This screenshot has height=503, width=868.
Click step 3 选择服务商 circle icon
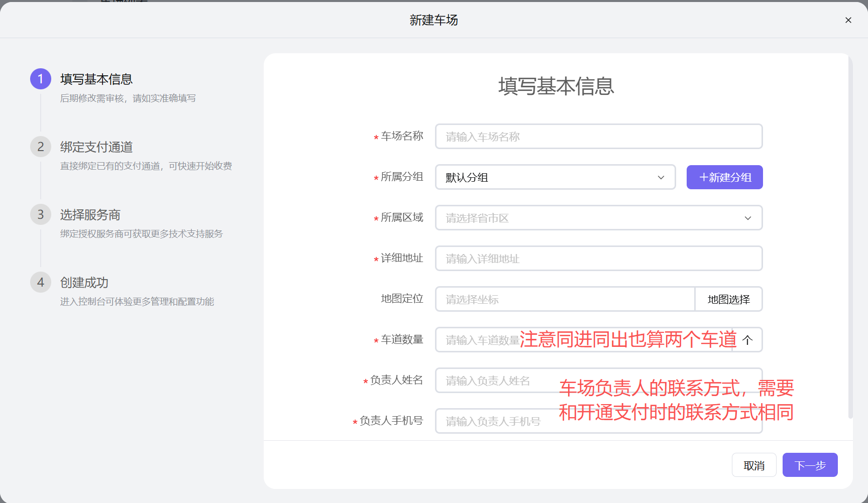(40, 214)
